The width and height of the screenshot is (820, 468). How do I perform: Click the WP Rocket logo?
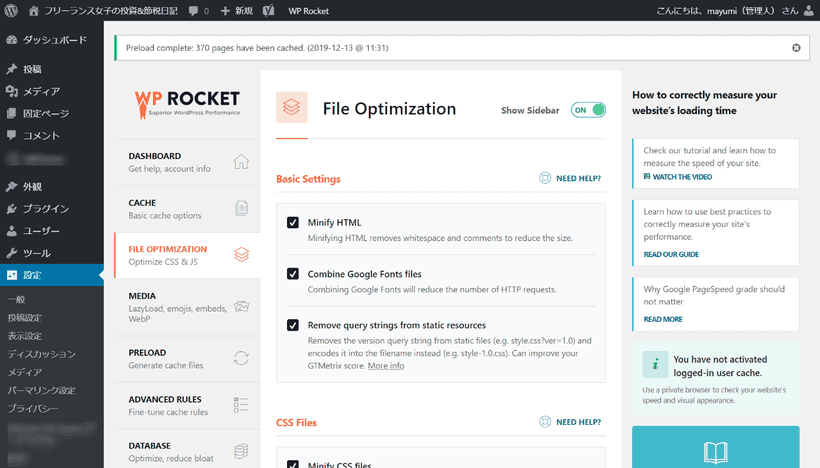point(187,104)
